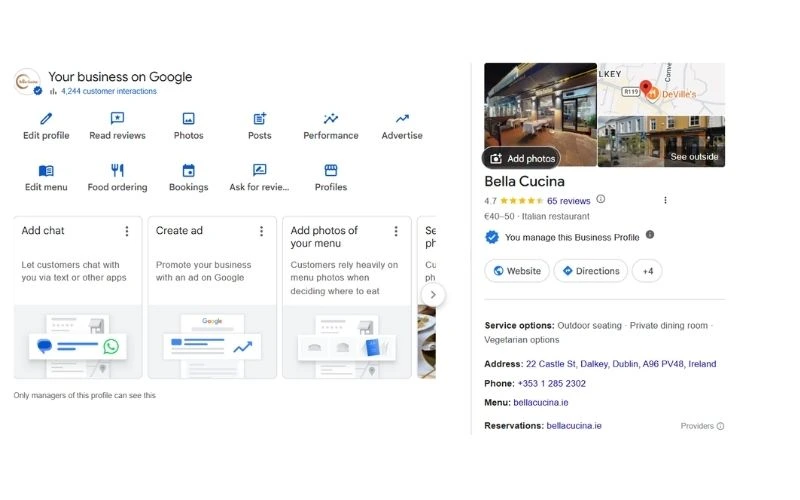Click 'Your business on Google' heading
This screenshot has width=800, height=500.
click(x=120, y=77)
